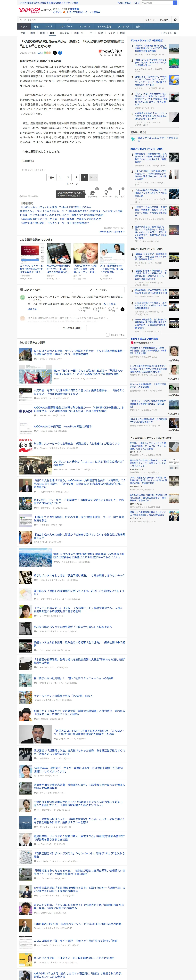Viewport: 196px width, 980px height.
Task: Select the エンタメ category
Action: tap(64, 33)
